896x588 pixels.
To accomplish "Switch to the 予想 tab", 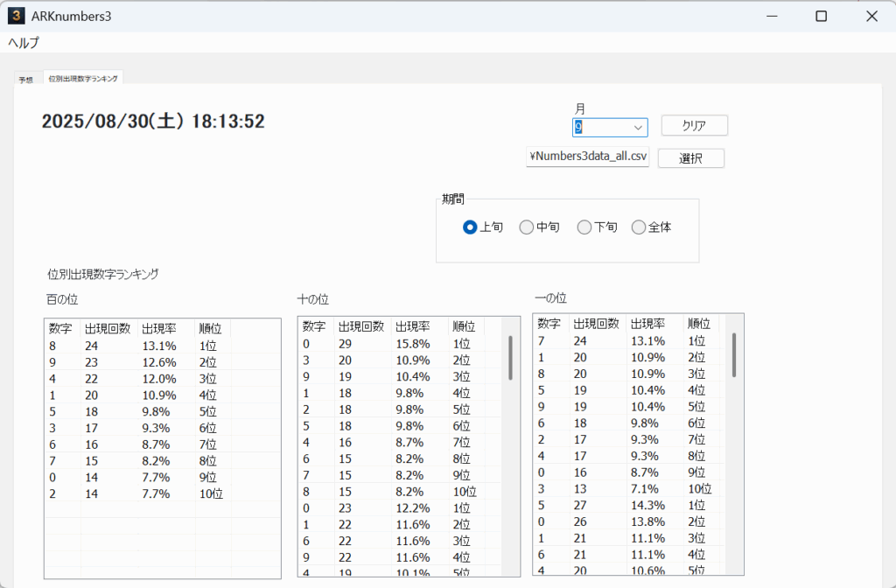I will (26, 79).
